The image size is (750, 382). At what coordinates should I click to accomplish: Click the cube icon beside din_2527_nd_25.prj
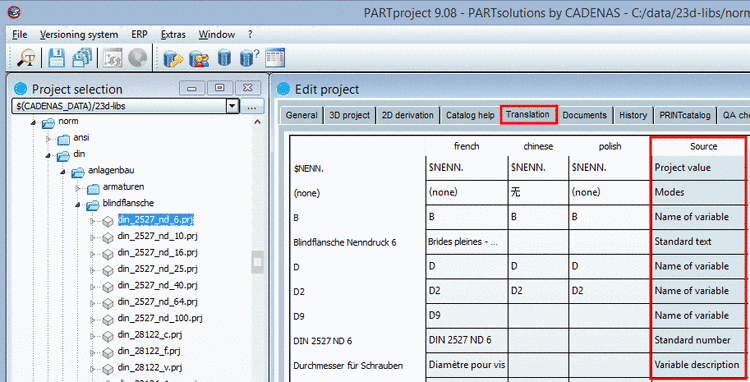click(108, 271)
